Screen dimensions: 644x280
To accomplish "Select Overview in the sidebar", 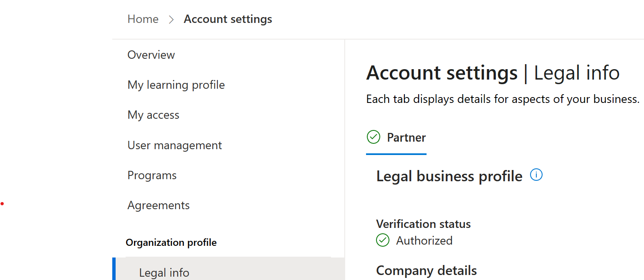I will 151,55.
